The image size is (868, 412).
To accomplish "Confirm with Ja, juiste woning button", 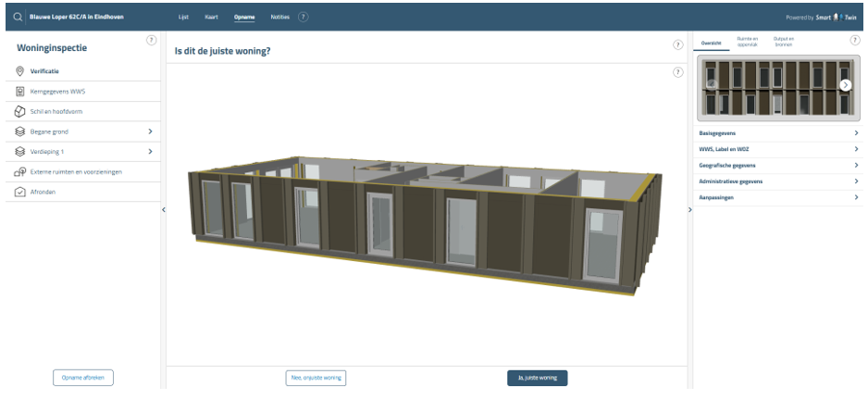I will click(537, 378).
